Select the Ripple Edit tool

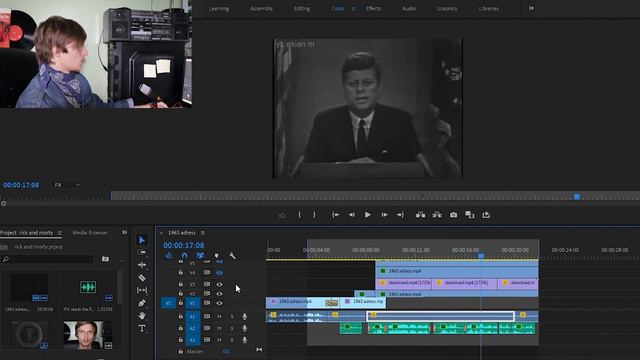pyautogui.click(x=142, y=265)
